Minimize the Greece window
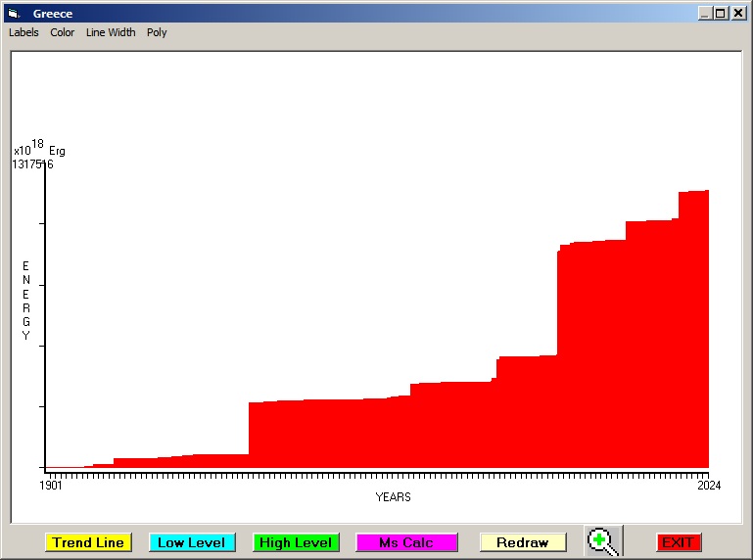 click(705, 14)
